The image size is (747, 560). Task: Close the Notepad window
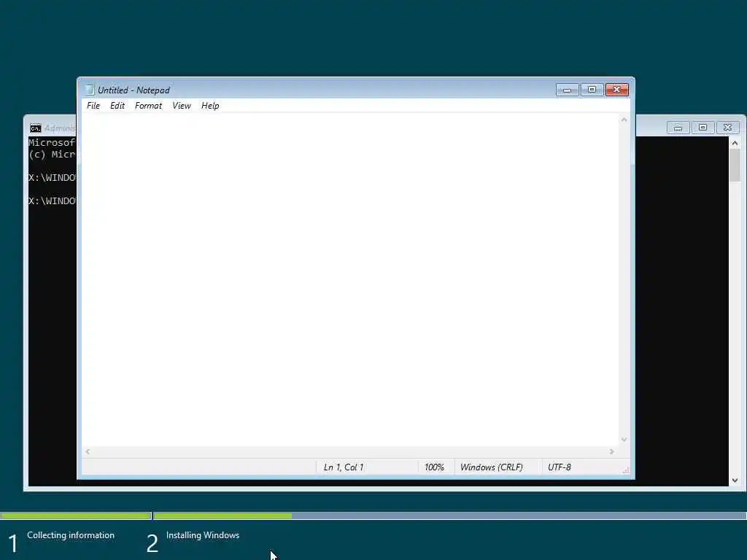click(x=617, y=90)
